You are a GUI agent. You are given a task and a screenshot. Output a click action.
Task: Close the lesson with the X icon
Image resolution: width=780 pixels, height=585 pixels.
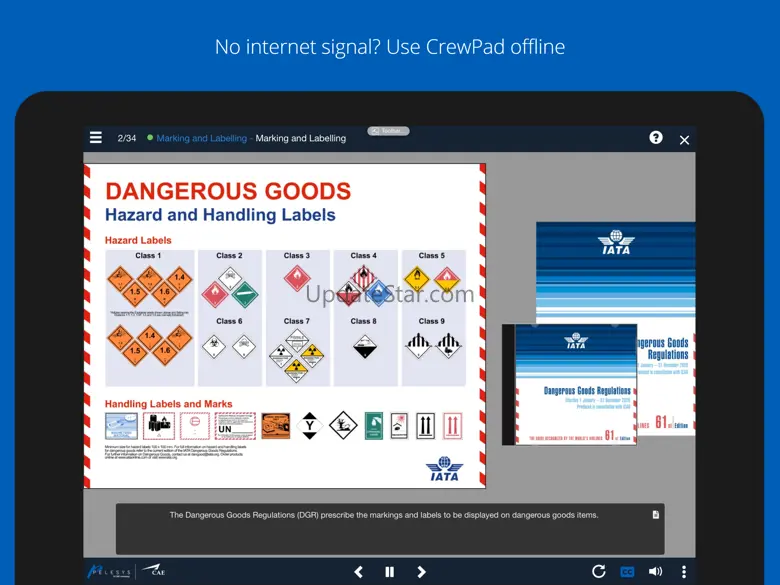(x=684, y=140)
